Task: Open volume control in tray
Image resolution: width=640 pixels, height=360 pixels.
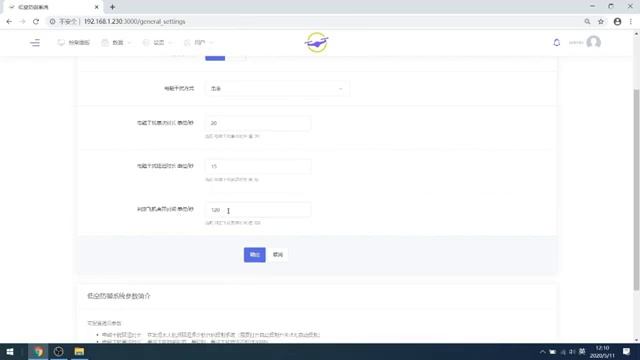Action: (x=572, y=351)
